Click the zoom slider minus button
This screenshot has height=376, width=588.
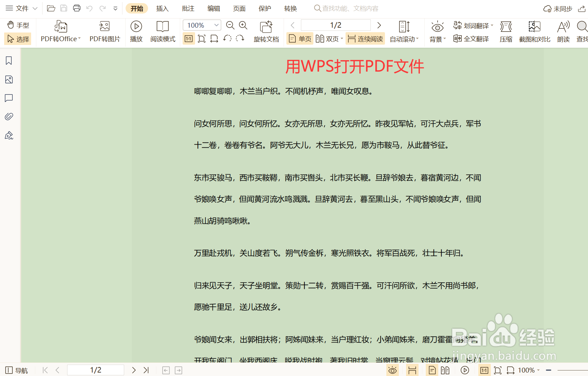click(549, 370)
